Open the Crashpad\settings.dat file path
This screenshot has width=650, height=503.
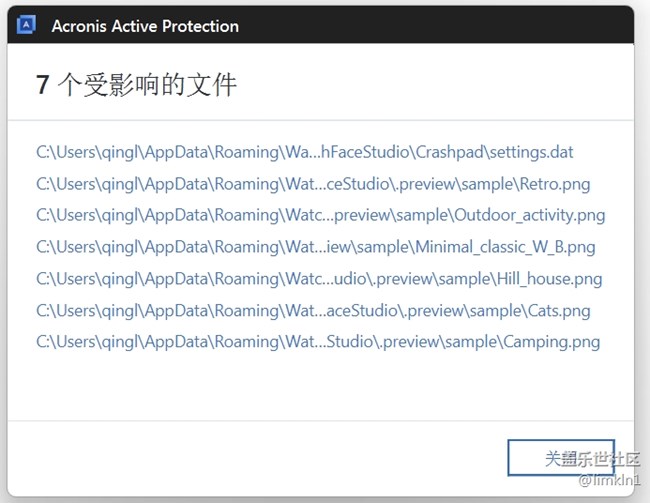[x=304, y=152]
